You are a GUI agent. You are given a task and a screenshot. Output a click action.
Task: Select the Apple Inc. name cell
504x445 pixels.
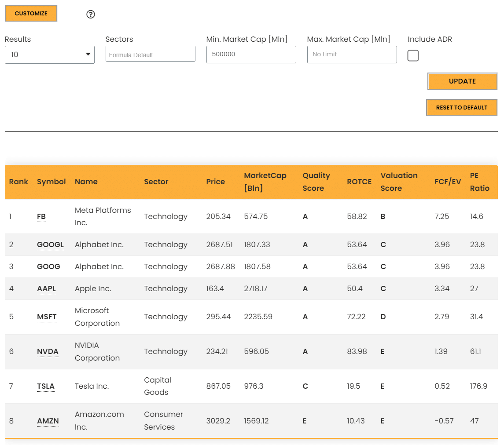click(93, 288)
